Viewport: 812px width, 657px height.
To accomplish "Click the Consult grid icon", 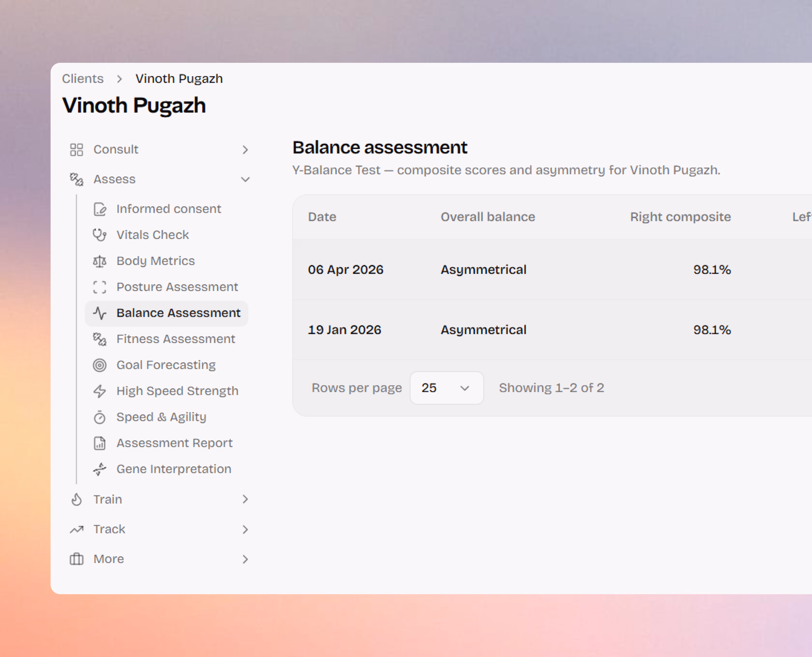I will (76, 150).
